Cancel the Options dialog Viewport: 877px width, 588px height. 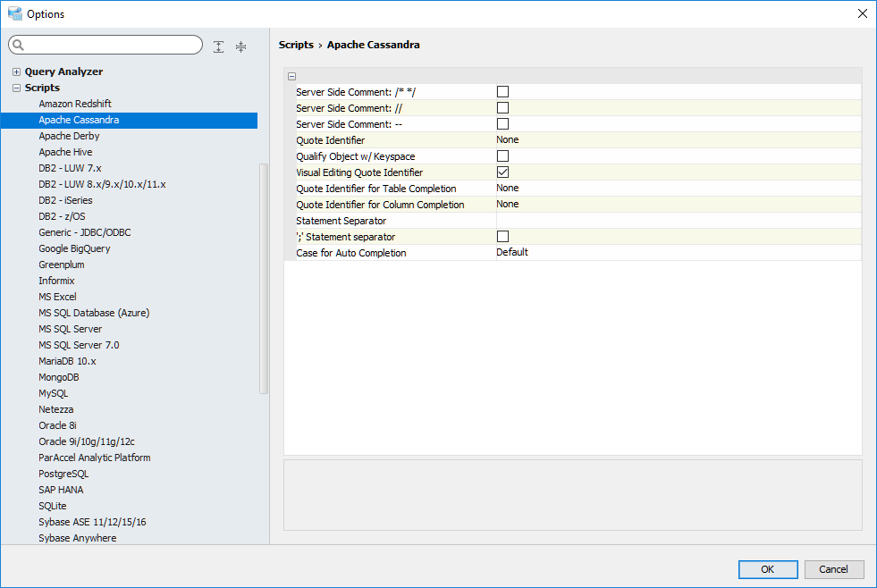(834, 569)
